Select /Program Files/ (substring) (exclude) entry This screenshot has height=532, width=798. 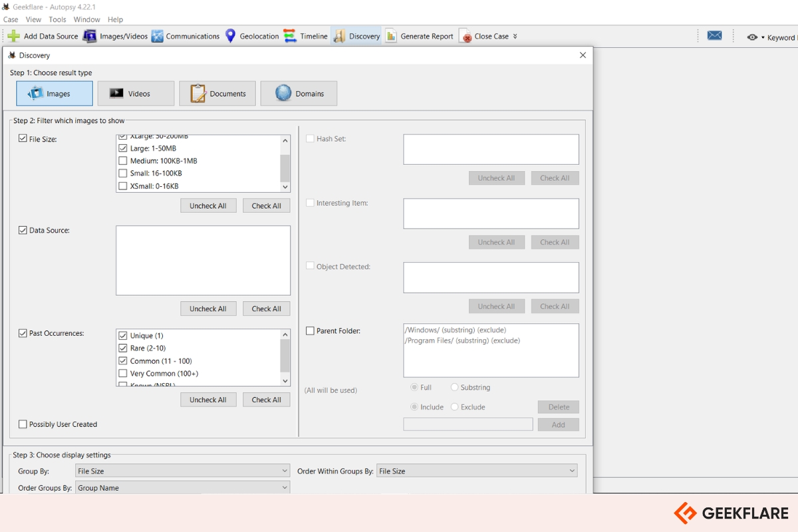[462, 340]
